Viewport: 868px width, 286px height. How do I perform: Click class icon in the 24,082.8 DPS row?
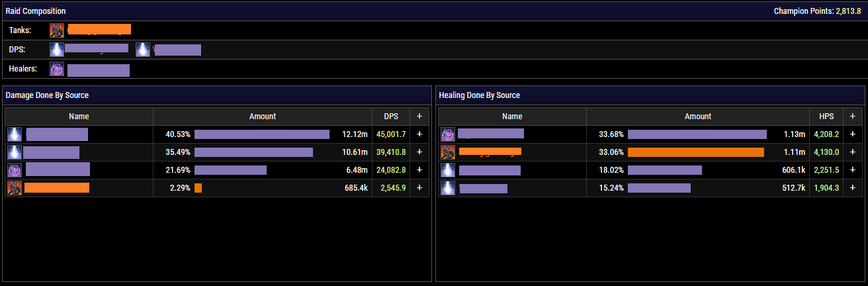[14, 169]
